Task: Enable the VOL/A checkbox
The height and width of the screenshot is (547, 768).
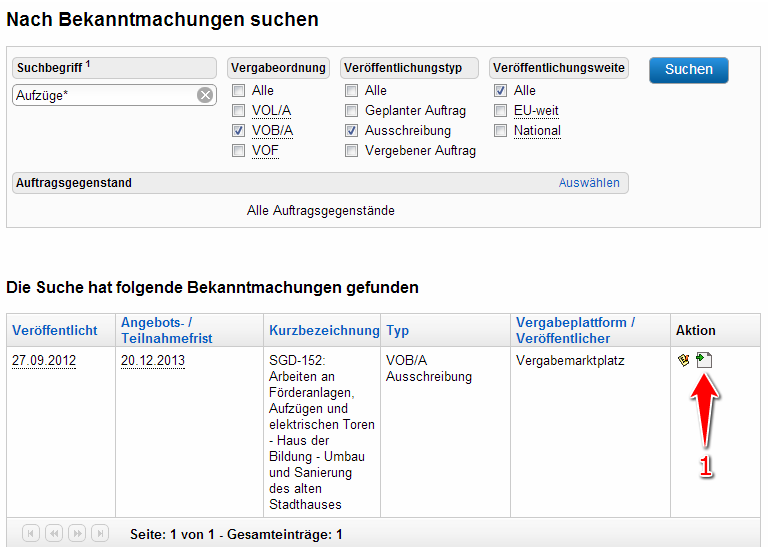Action: (x=238, y=111)
